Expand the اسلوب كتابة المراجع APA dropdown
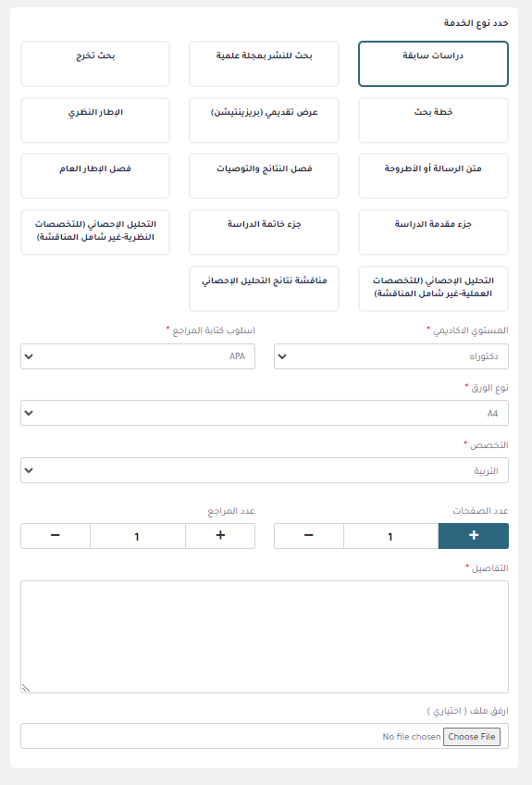 pos(138,356)
